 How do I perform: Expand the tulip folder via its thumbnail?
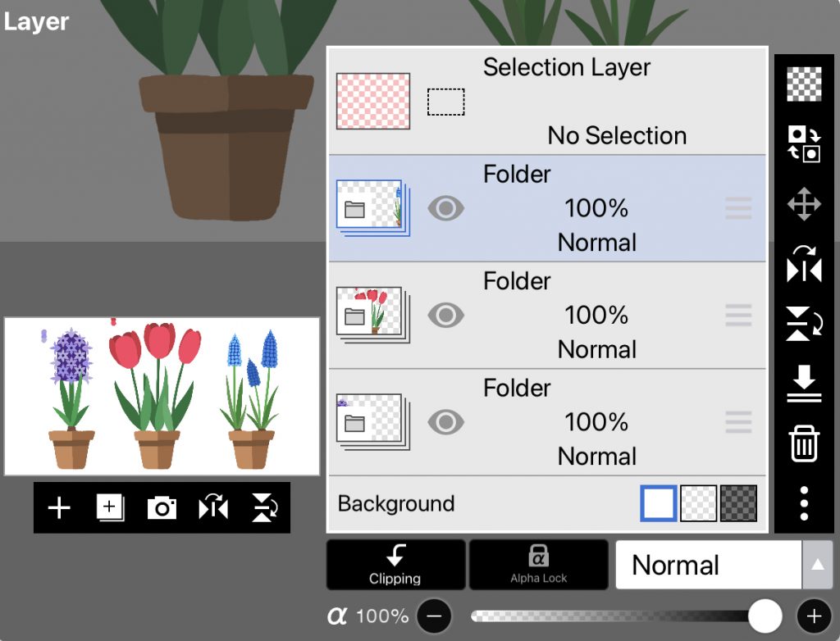(372, 315)
